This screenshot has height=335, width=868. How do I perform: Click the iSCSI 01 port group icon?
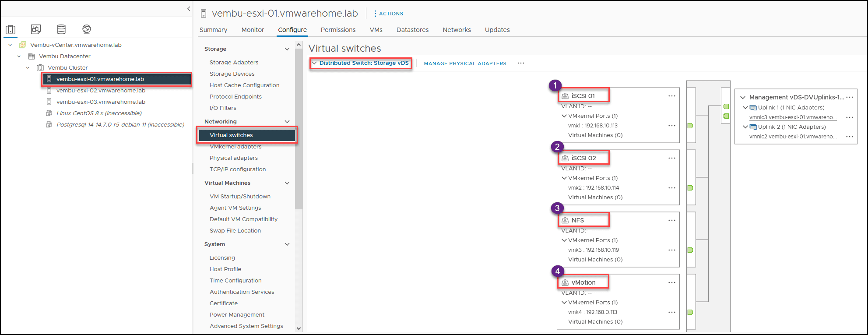click(x=565, y=96)
